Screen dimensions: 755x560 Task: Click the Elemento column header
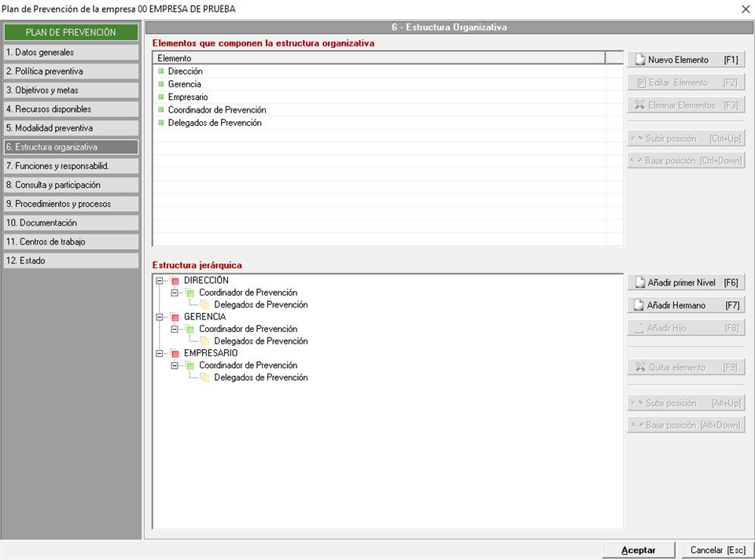coord(379,58)
